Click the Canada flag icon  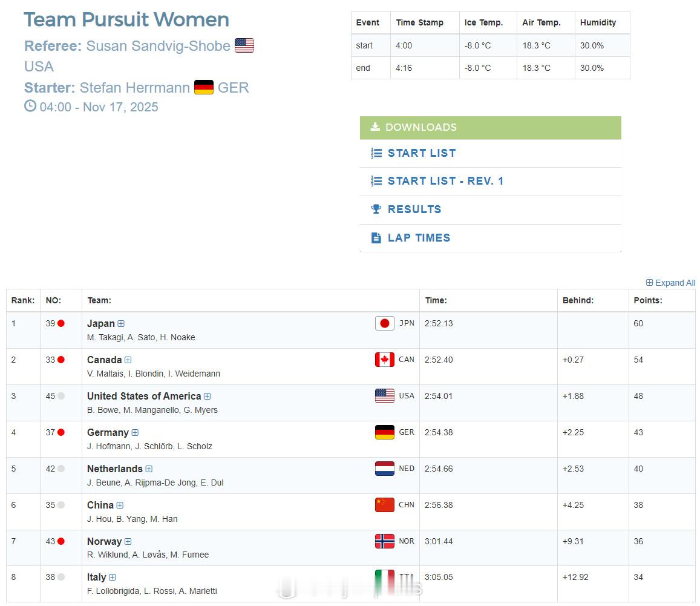click(x=384, y=360)
